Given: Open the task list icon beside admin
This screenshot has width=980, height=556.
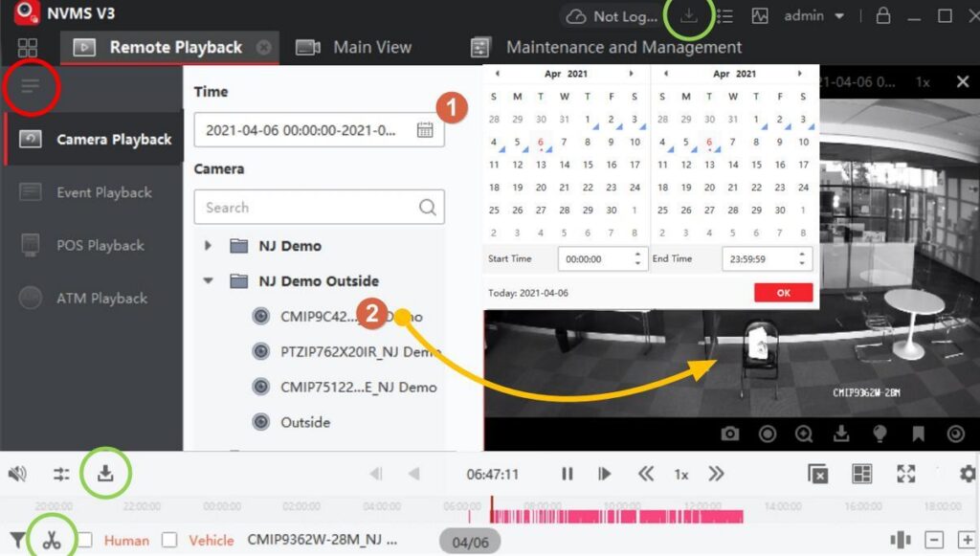Looking at the screenshot, I should pos(724,15).
